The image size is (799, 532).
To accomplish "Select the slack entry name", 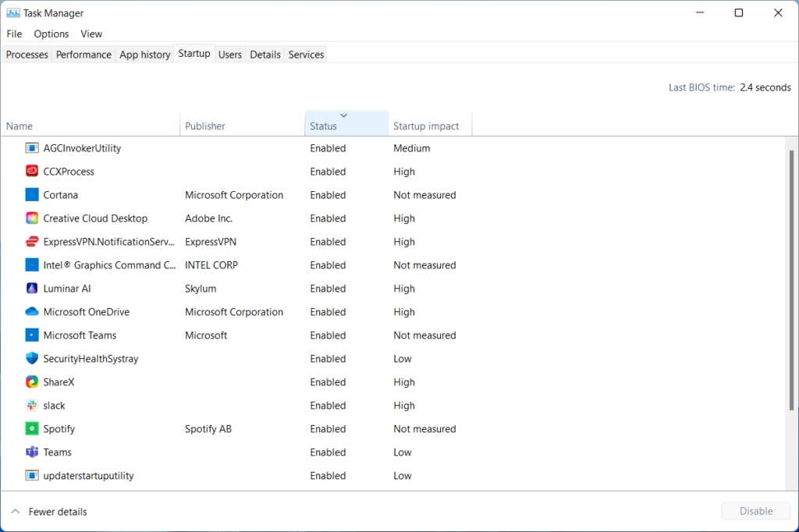I will [x=54, y=406].
